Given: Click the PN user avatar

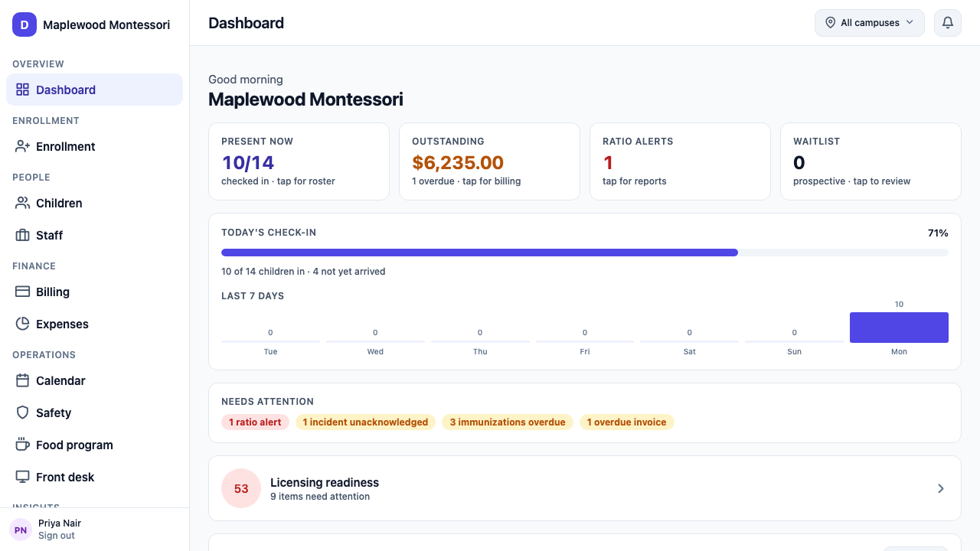Looking at the screenshot, I should [21, 530].
